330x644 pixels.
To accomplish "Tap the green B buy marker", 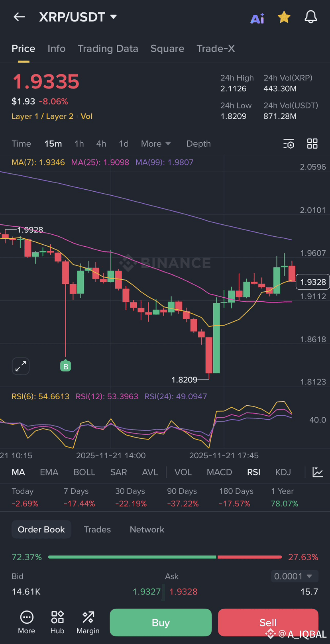I will pos(65,366).
